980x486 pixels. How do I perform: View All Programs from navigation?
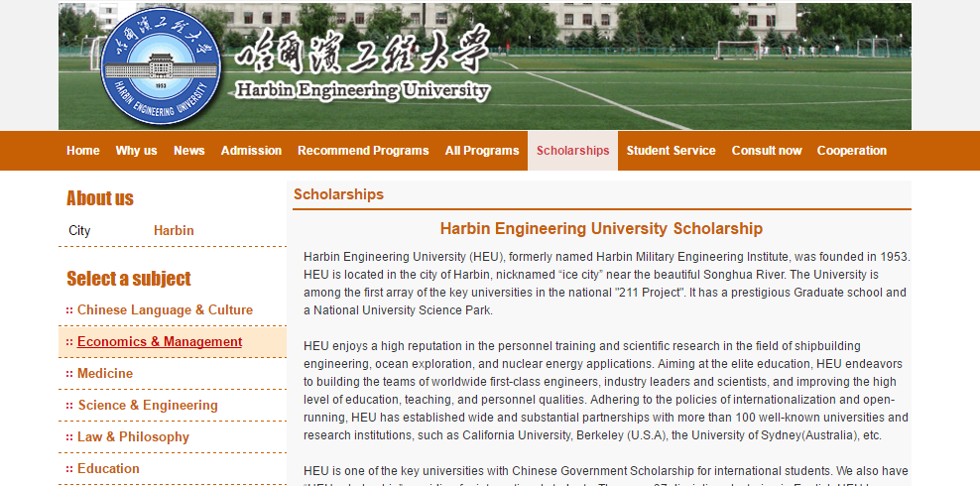coord(482,151)
